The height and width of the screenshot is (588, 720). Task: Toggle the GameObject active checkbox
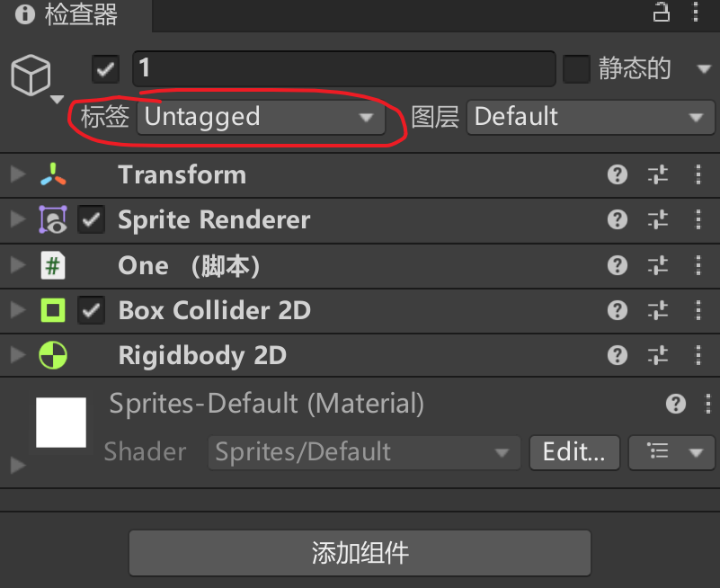[105, 69]
